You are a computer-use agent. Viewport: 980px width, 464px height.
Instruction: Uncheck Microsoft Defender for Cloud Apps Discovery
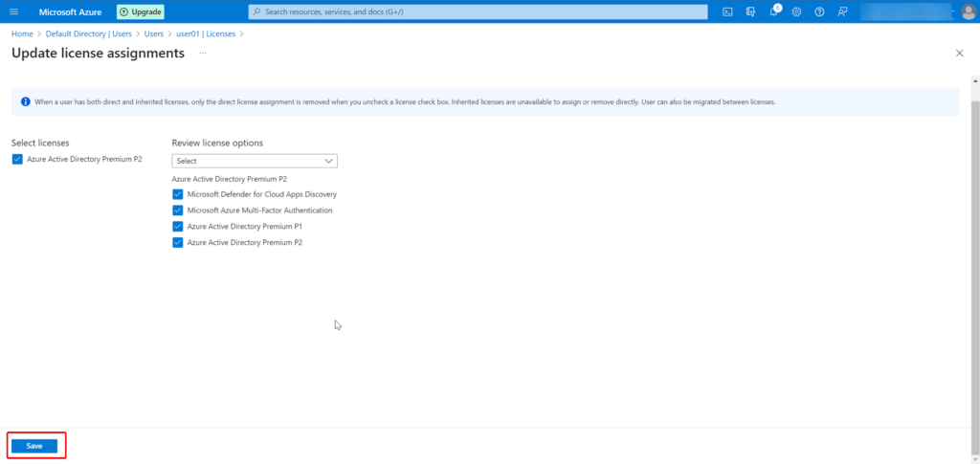[x=177, y=194]
